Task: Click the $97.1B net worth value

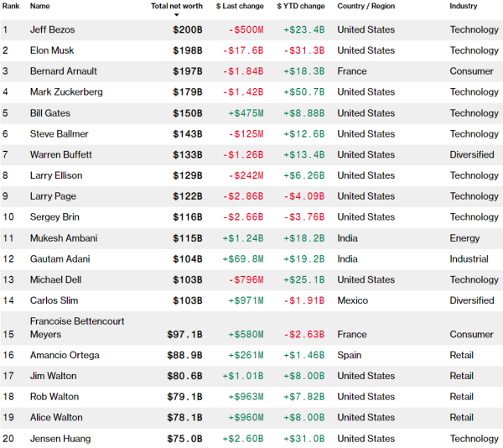Action: tap(184, 335)
